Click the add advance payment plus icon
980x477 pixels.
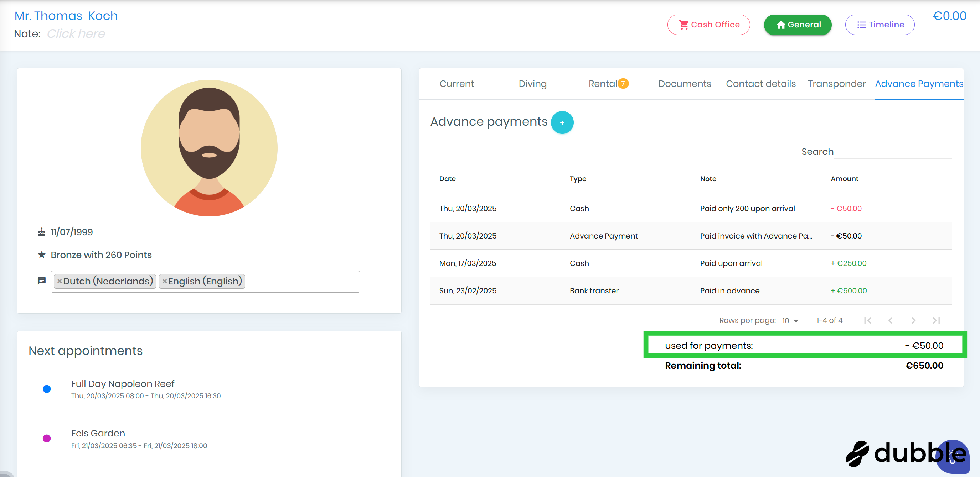coord(562,123)
